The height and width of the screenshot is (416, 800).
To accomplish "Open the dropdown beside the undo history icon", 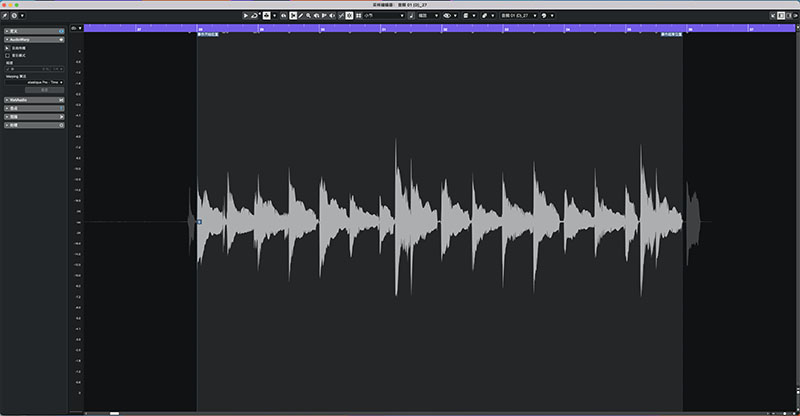I will coord(552,16).
